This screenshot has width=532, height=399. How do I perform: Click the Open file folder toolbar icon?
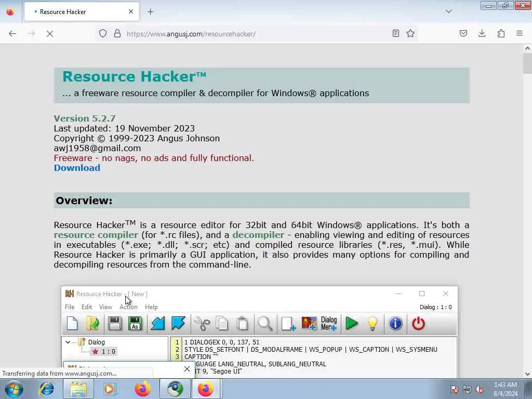[92, 323]
